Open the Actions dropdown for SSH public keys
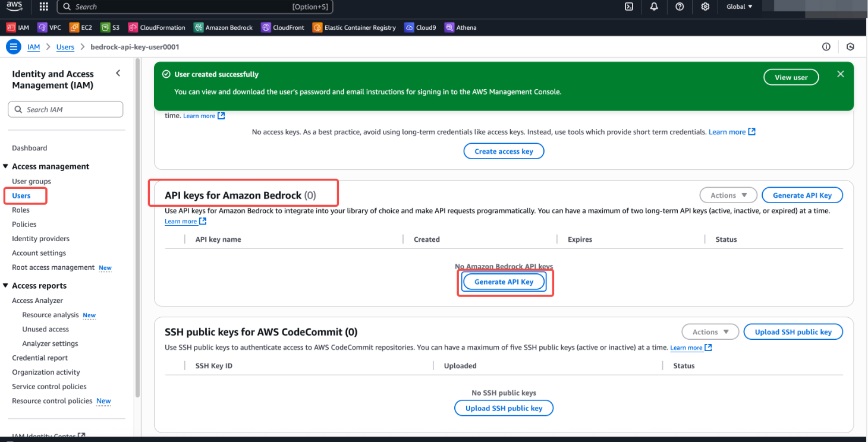 (710, 332)
